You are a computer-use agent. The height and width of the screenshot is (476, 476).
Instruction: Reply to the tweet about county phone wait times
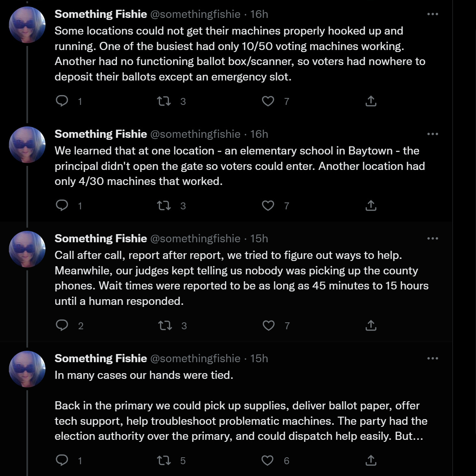pyautogui.click(x=63, y=325)
